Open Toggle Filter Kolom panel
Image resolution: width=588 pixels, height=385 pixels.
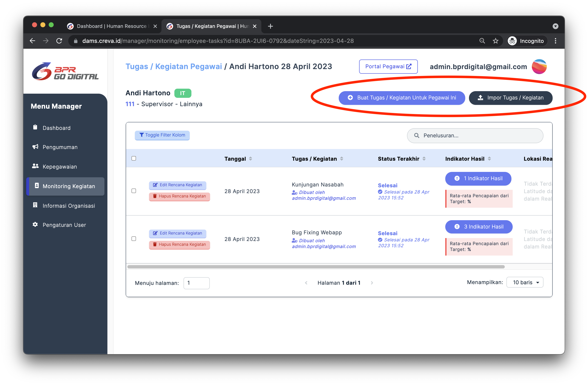pos(162,134)
